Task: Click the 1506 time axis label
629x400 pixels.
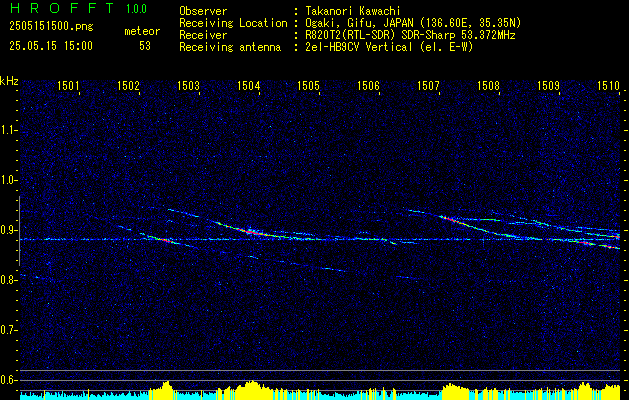Action: [x=368, y=85]
